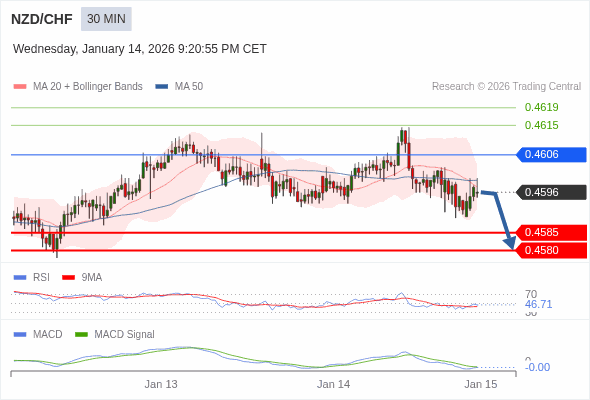This screenshot has width=590, height=400.
Task: Select the NZD/CHF pair title
Action: [x=42, y=19]
